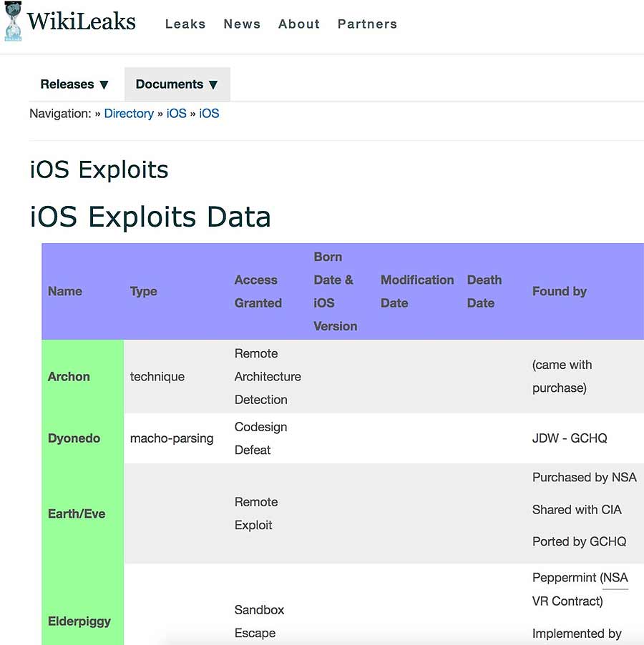The image size is (644, 645).
Task: Expand the Releases dropdown
Action: [x=74, y=84]
